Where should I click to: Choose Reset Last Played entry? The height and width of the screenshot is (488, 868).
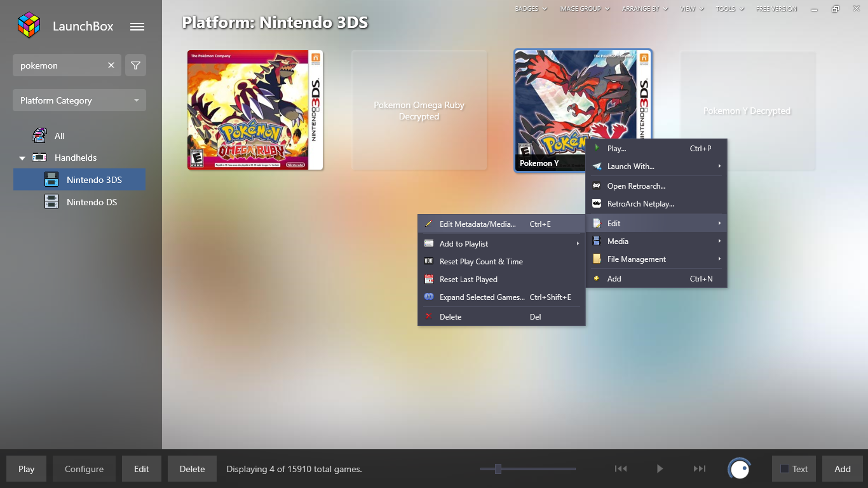501,279
